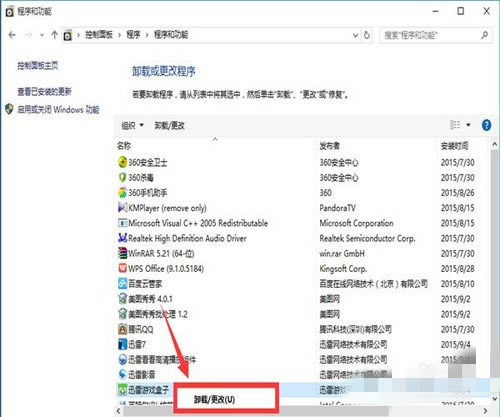Click the KMPlayer program icon
Screen dimensions: 500x417
123,208
